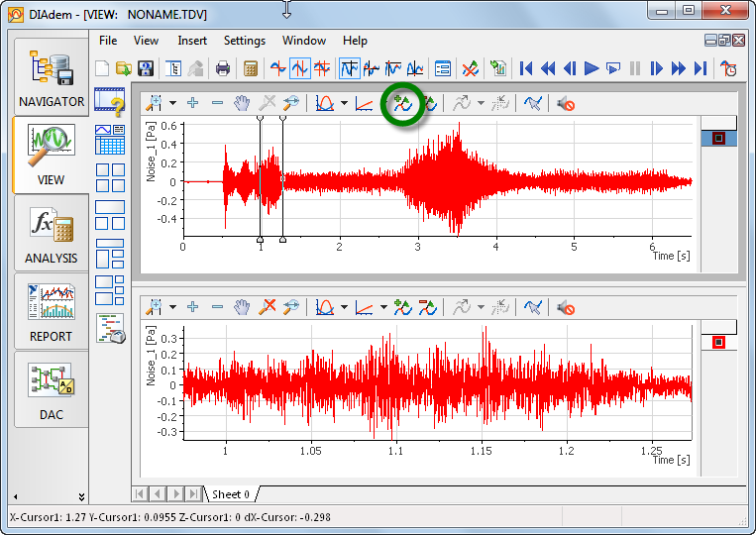Open the Settings menu

(244, 41)
